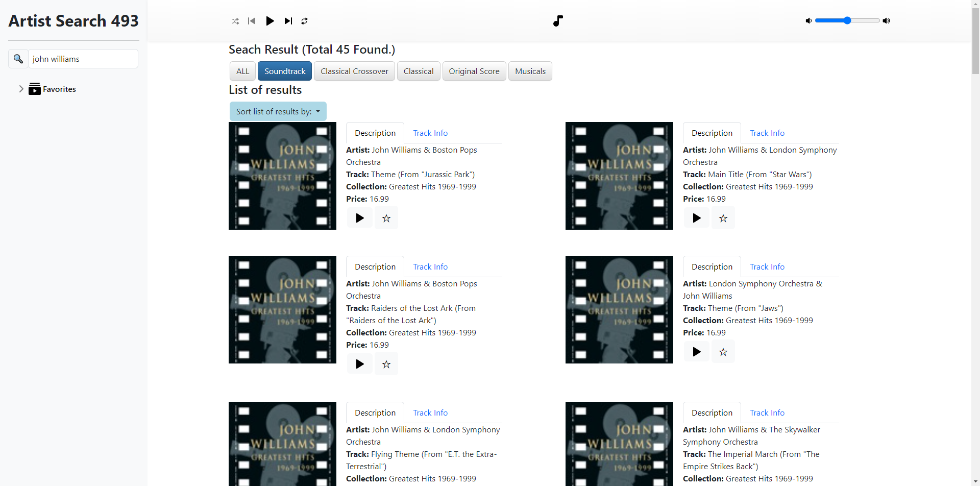980x486 pixels.
Task: Click the page vertical scrollbar thumb
Action: coord(975,41)
